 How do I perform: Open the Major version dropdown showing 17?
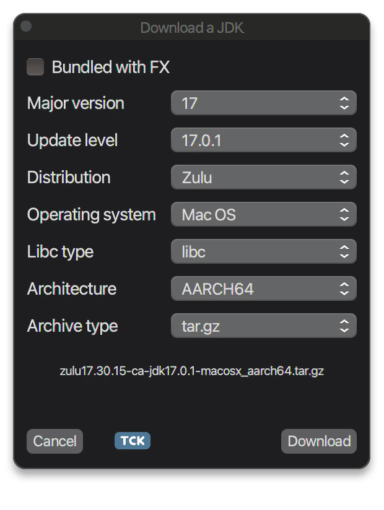264,103
